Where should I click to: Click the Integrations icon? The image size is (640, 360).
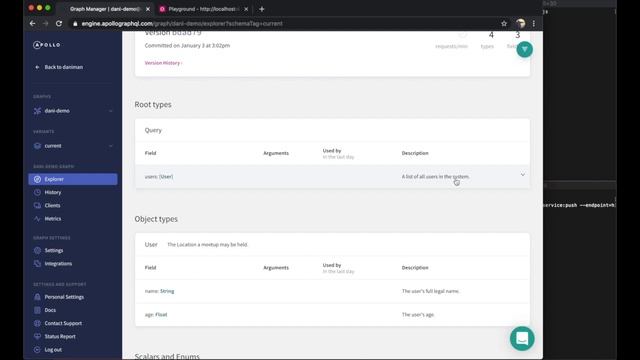click(38, 264)
